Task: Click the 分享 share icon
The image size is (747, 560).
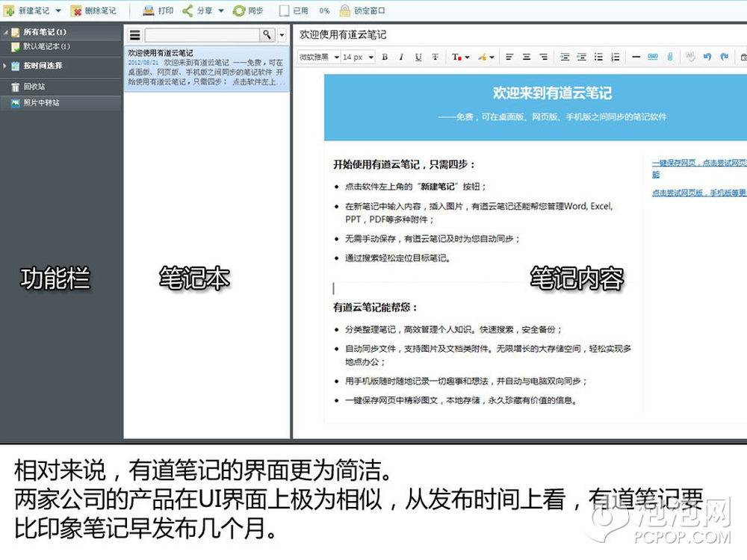Action: pos(187,10)
